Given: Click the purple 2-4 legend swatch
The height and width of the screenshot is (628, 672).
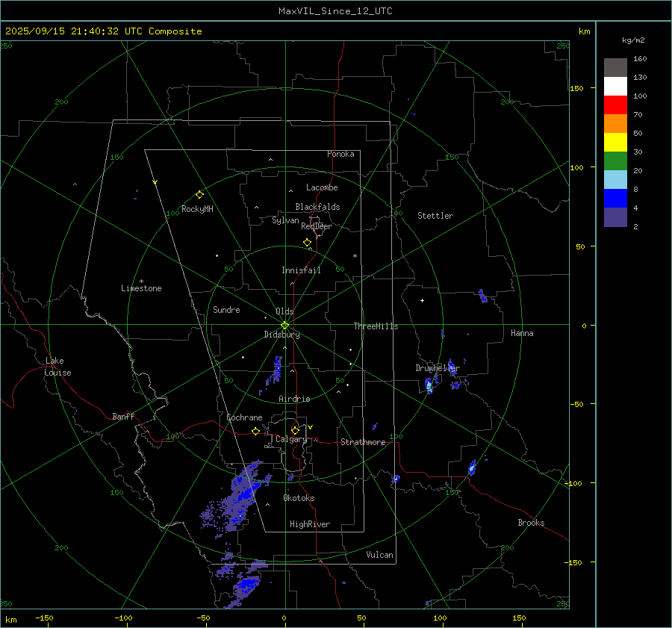Looking at the screenshot, I should point(615,217).
